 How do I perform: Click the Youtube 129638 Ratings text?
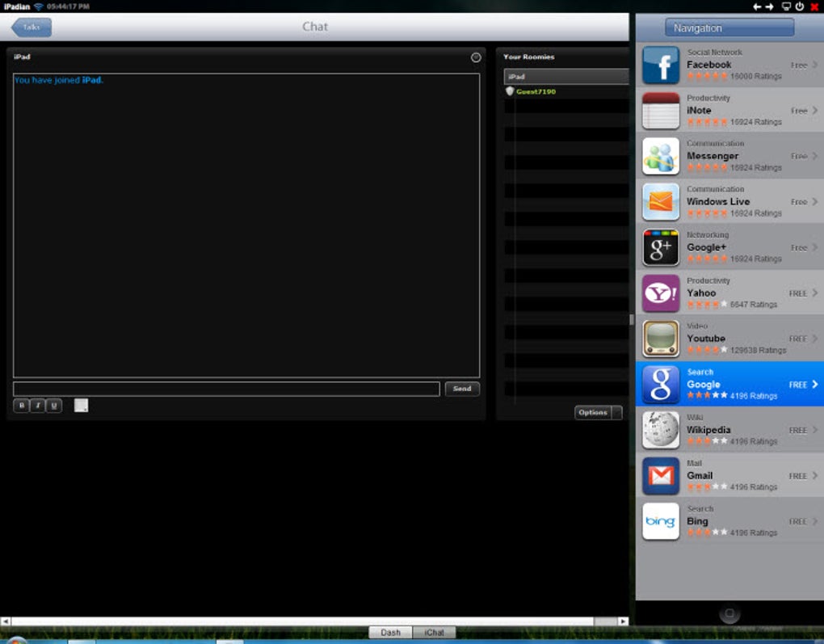(x=758, y=350)
